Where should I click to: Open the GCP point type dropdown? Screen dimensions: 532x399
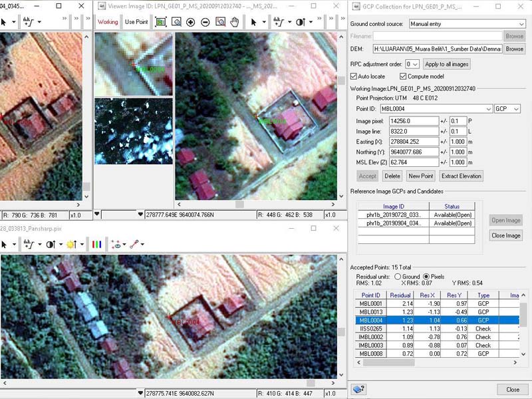pyautogui.click(x=507, y=108)
